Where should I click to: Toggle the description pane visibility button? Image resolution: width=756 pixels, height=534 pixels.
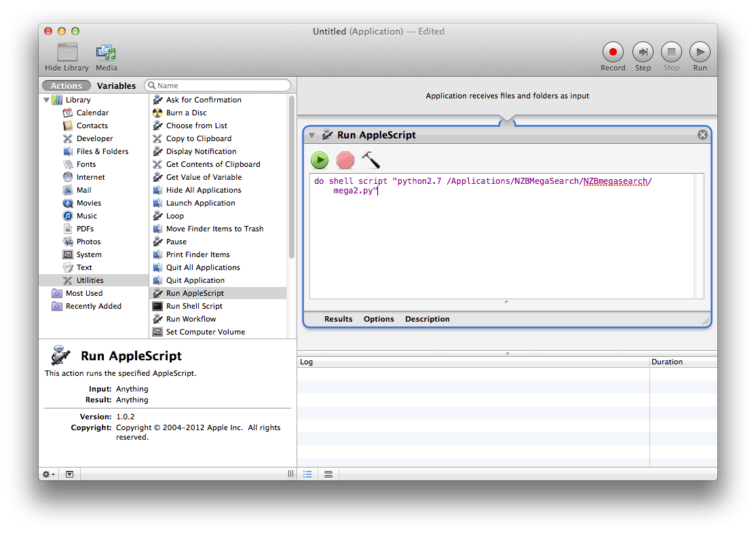[x=69, y=474]
